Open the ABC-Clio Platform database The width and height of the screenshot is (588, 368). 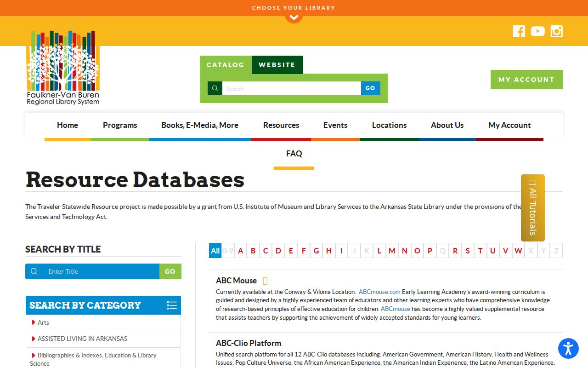click(x=249, y=343)
